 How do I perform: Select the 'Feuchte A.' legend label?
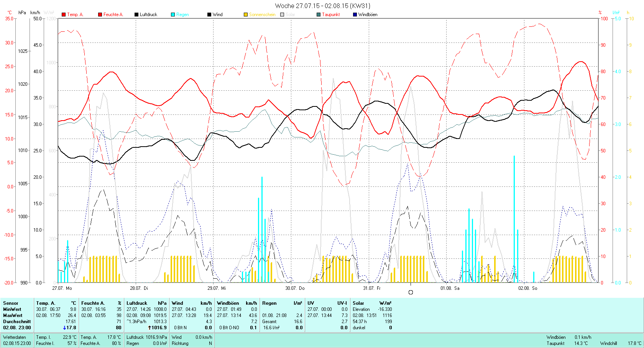113,15
